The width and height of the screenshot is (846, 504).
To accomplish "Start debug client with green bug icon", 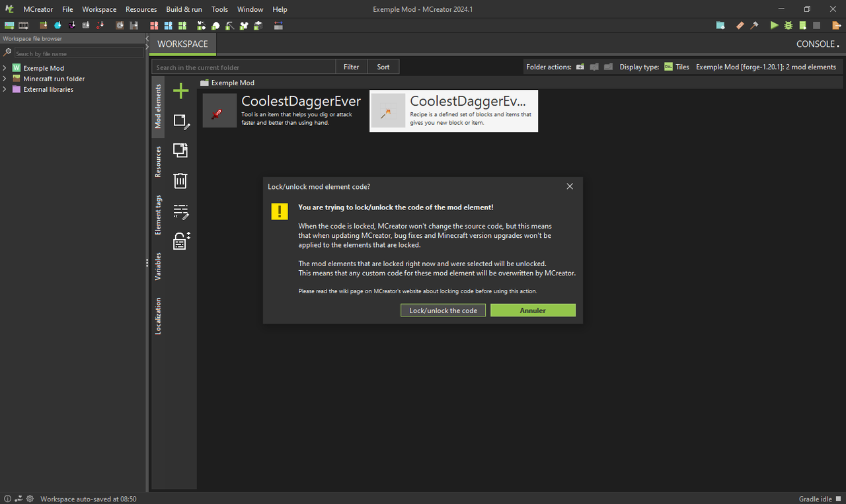I will pos(788,26).
